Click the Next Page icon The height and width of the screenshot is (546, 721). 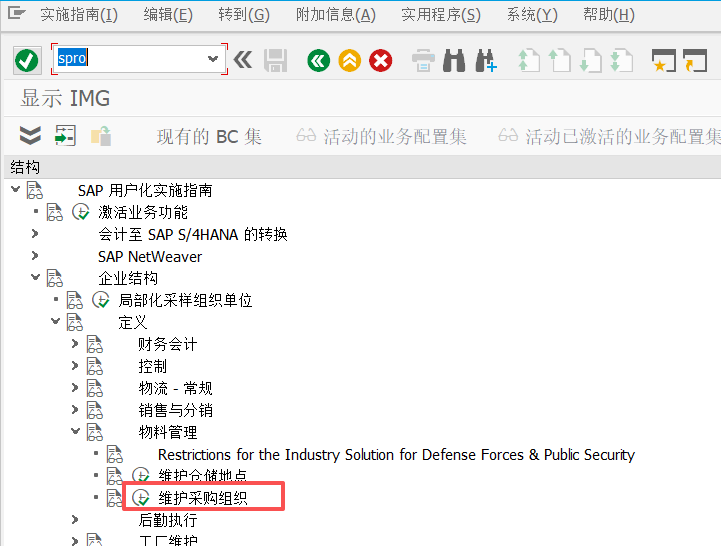[590, 60]
